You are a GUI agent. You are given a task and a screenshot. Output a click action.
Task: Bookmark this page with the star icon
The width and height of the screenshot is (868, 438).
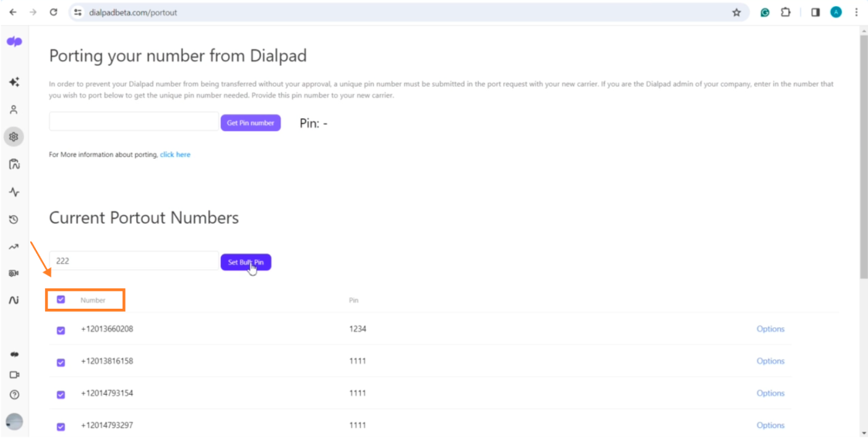click(736, 12)
